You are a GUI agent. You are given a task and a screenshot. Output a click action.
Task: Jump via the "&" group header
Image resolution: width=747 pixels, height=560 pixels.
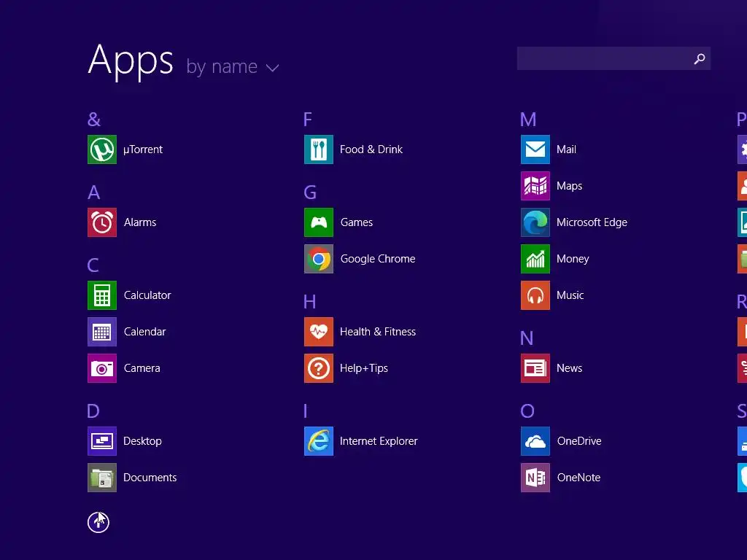pyautogui.click(x=94, y=119)
